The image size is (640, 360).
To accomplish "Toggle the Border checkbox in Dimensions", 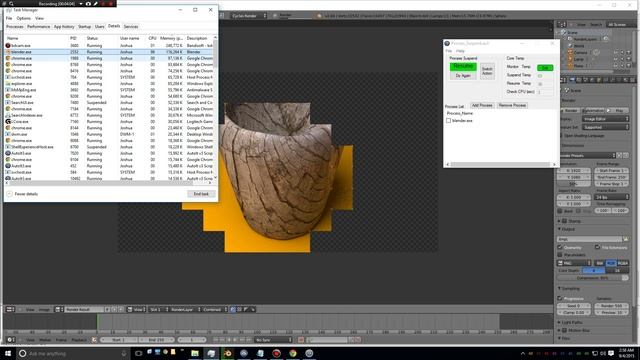I will [x=560, y=211].
